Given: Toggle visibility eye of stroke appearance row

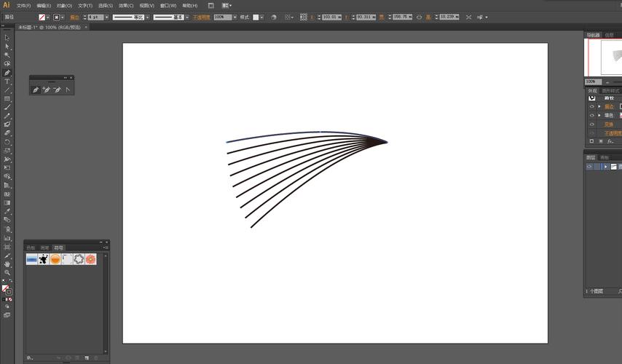Looking at the screenshot, I should click(591, 106).
